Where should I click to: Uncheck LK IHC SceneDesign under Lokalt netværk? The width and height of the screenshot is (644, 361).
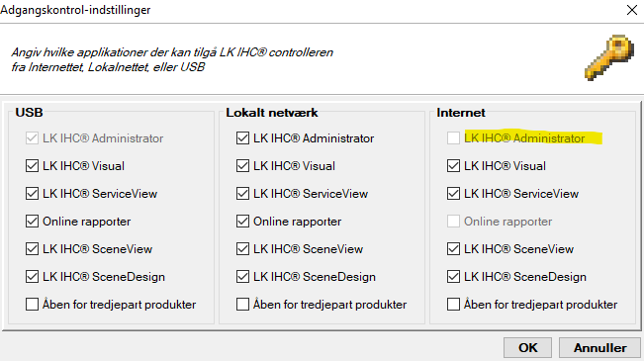tap(242, 277)
